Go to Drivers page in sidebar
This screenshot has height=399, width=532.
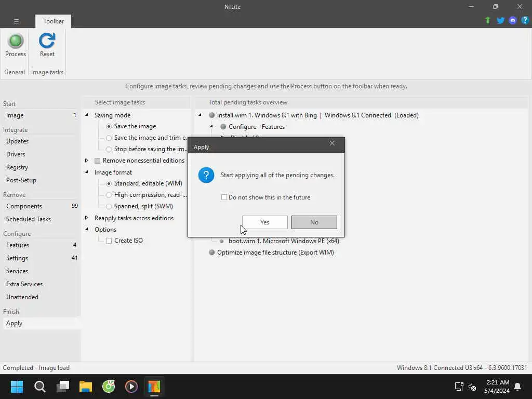click(x=41, y=154)
